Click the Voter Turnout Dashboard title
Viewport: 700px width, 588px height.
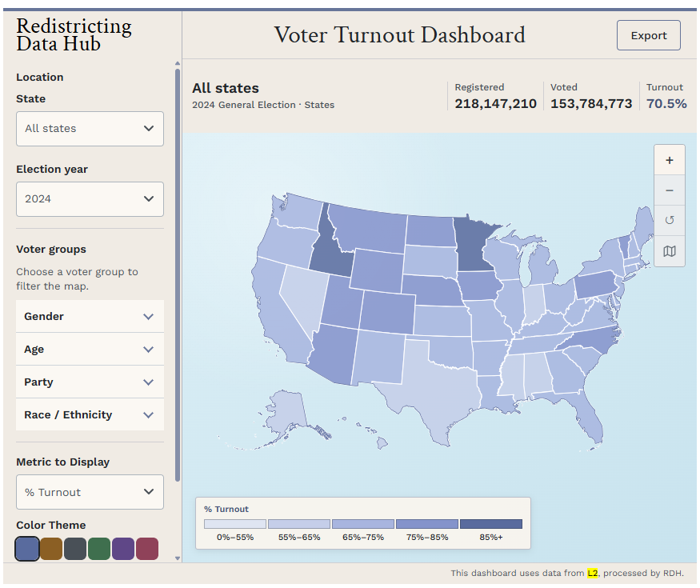[399, 35]
